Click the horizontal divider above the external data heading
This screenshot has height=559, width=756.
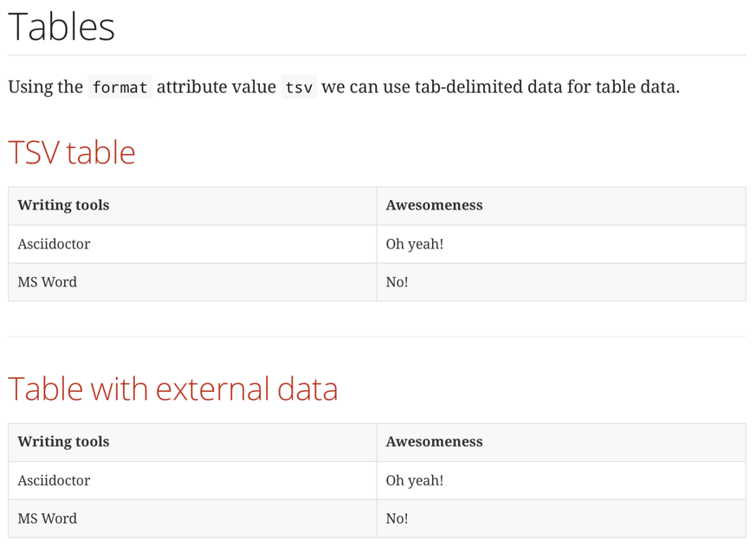click(377, 337)
